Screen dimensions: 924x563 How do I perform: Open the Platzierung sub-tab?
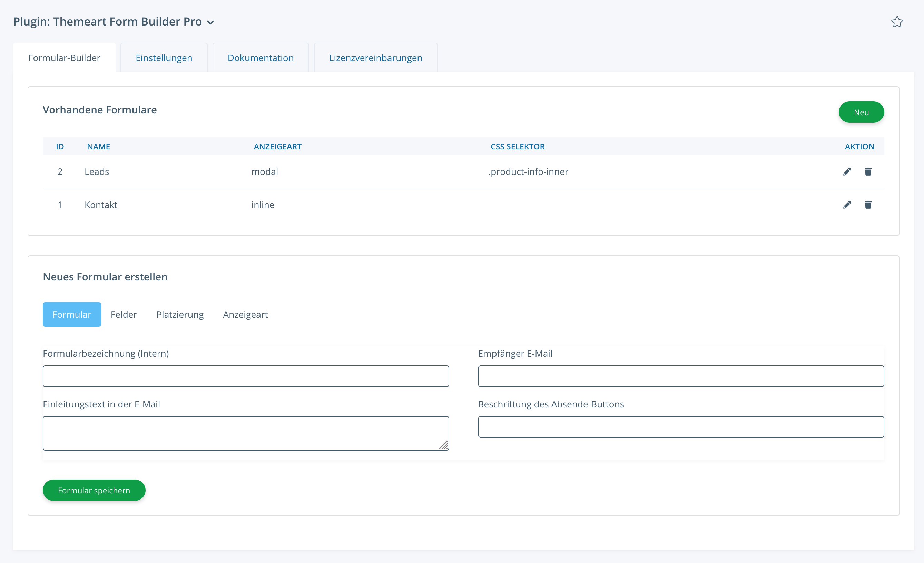point(180,315)
